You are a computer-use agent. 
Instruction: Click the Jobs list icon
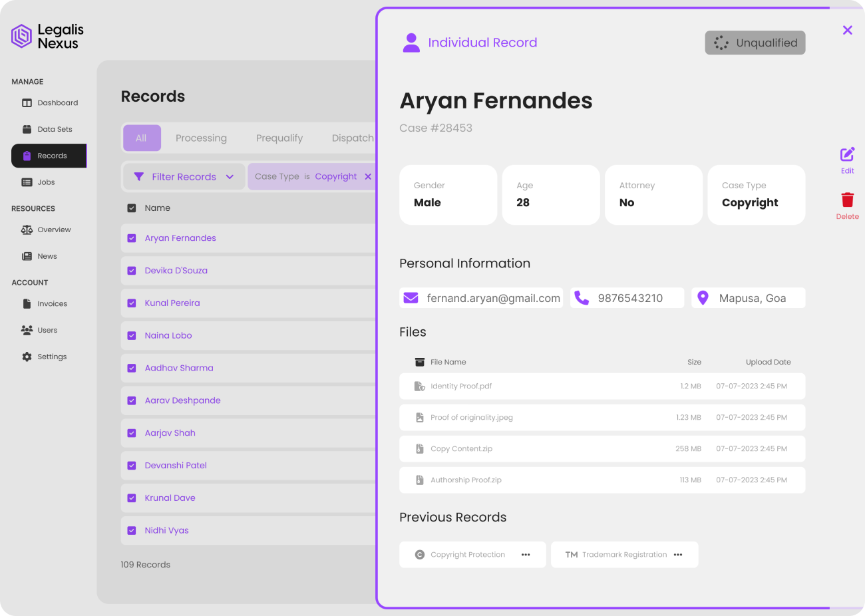click(x=27, y=182)
